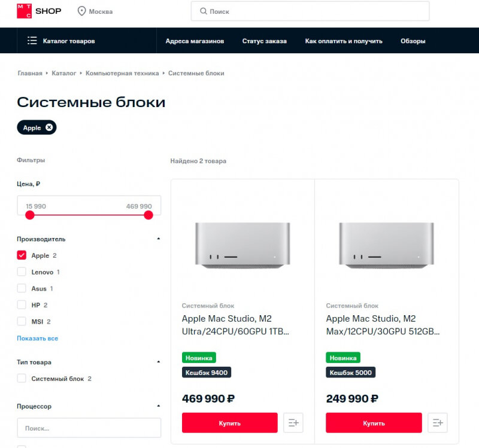The width and height of the screenshot is (479, 448).
Task: Click the maximum price slider handle
Action: 148,215
